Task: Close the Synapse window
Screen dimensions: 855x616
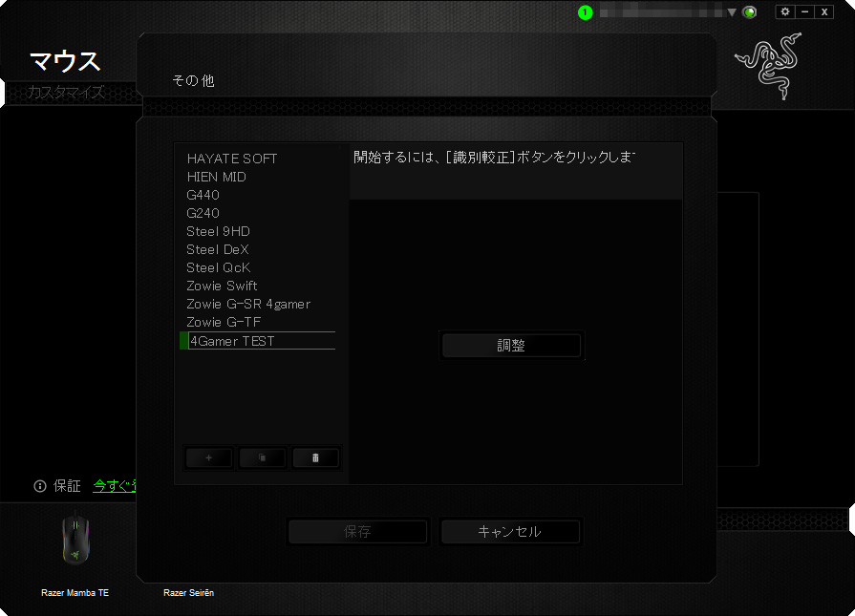Action: pos(824,11)
